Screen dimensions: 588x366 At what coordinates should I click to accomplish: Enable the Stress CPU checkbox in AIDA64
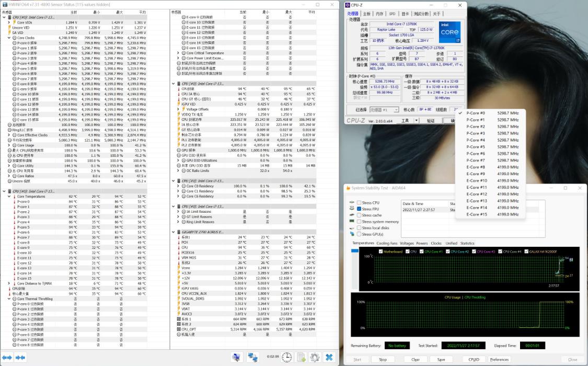click(x=360, y=202)
